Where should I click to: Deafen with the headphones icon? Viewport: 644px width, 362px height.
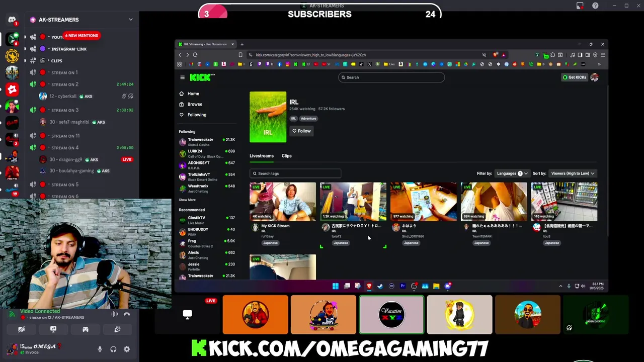pyautogui.click(x=113, y=349)
